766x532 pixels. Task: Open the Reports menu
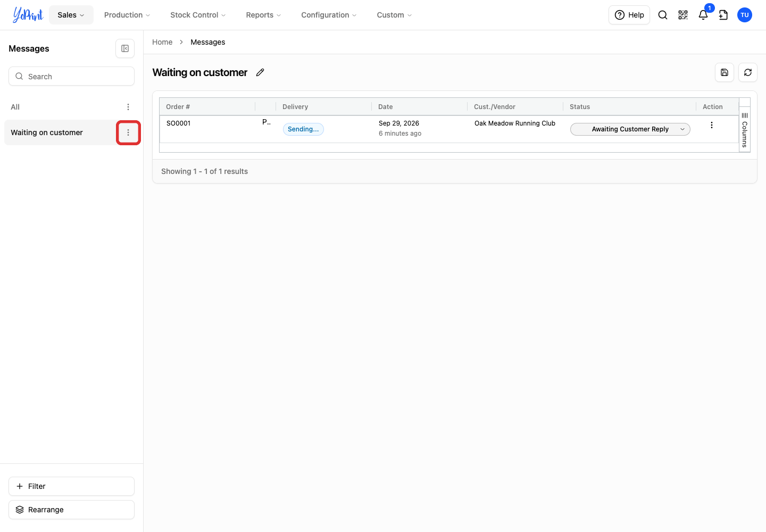pos(263,15)
